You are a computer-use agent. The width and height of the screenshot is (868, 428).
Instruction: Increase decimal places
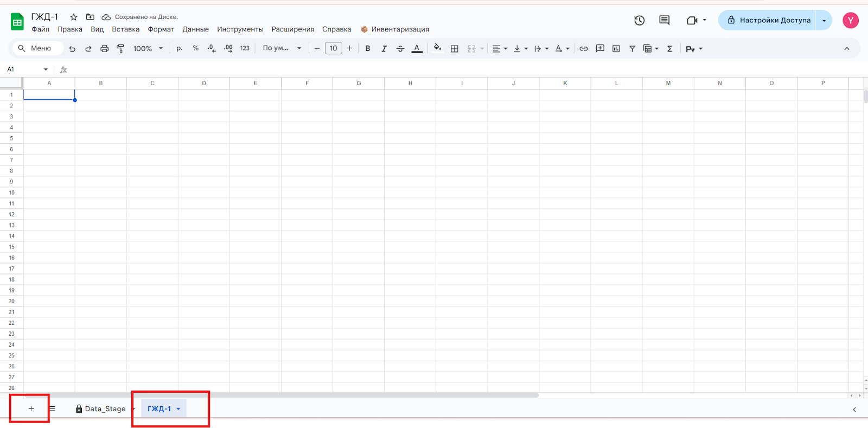click(x=228, y=48)
